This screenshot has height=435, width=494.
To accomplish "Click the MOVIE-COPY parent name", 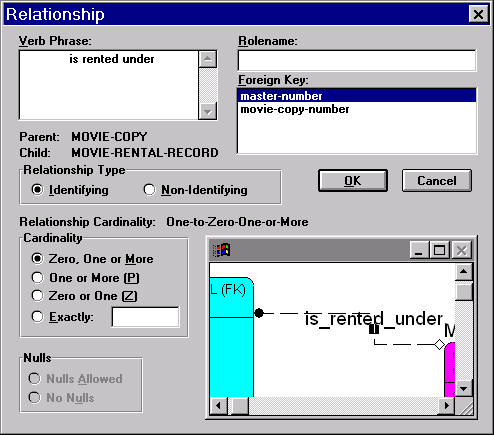I will [109, 137].
